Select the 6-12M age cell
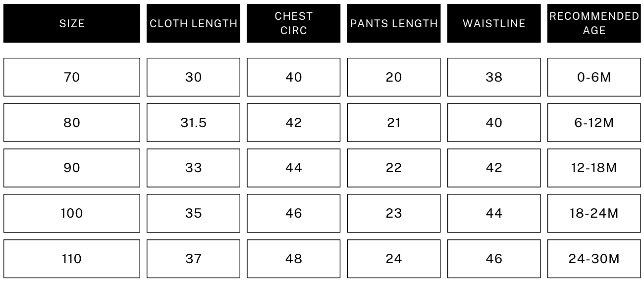The width and height of the screenshot is (644, 282). [594, 123]
